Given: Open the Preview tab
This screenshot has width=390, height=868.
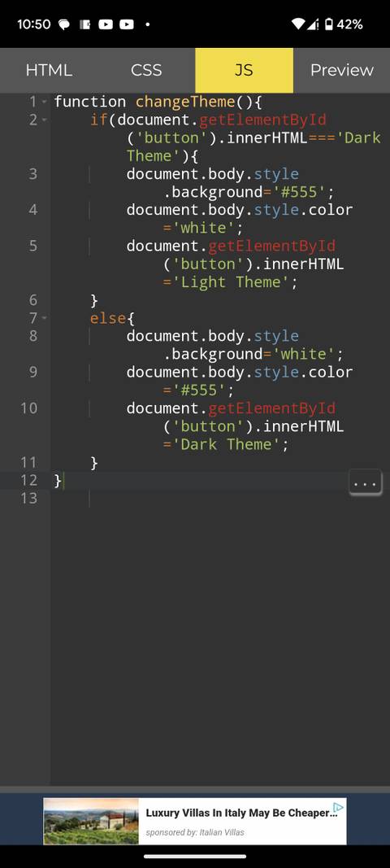Looking at the screenshot, I should point(341,70).
